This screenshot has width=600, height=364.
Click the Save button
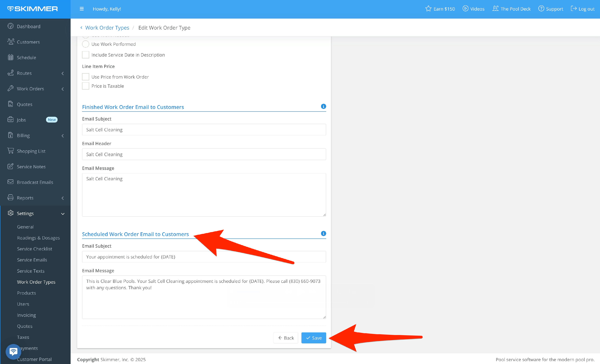click(x=313, y=338)
